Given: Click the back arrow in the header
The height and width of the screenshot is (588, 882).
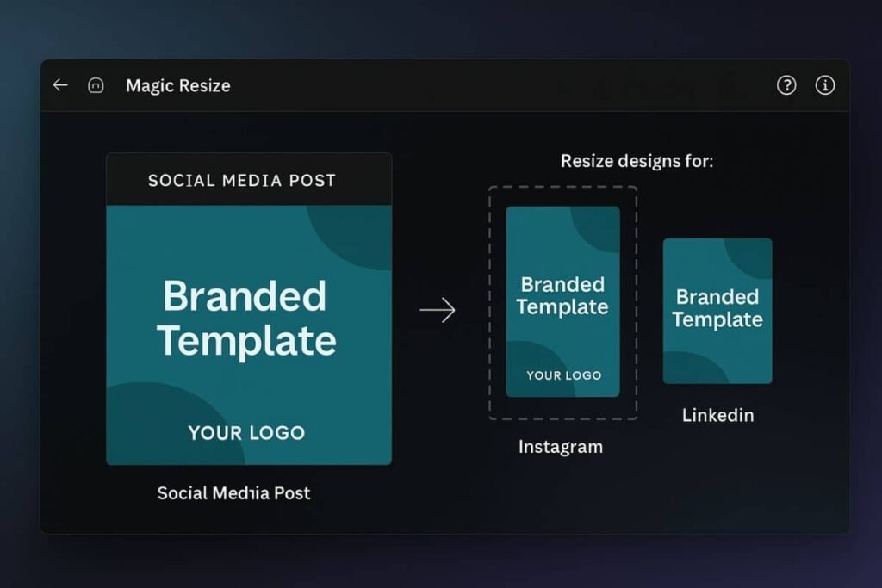Looking at the screenshot, I should pos(59,85).
